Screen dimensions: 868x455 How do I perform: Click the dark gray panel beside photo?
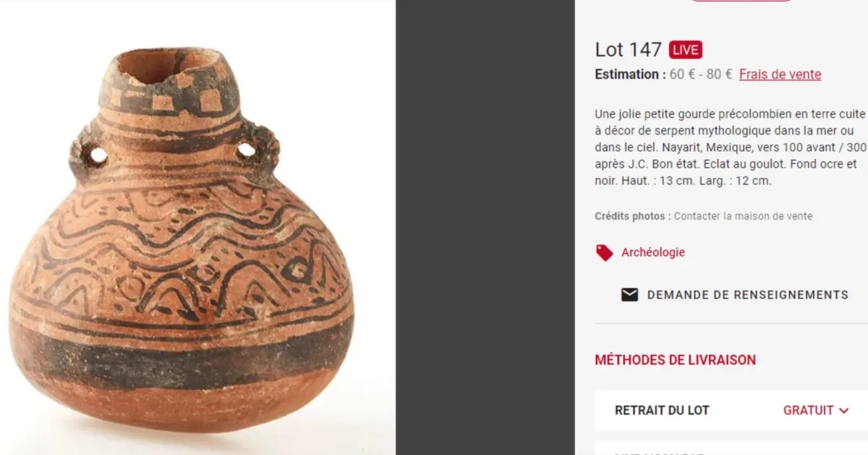coord(485,227)
